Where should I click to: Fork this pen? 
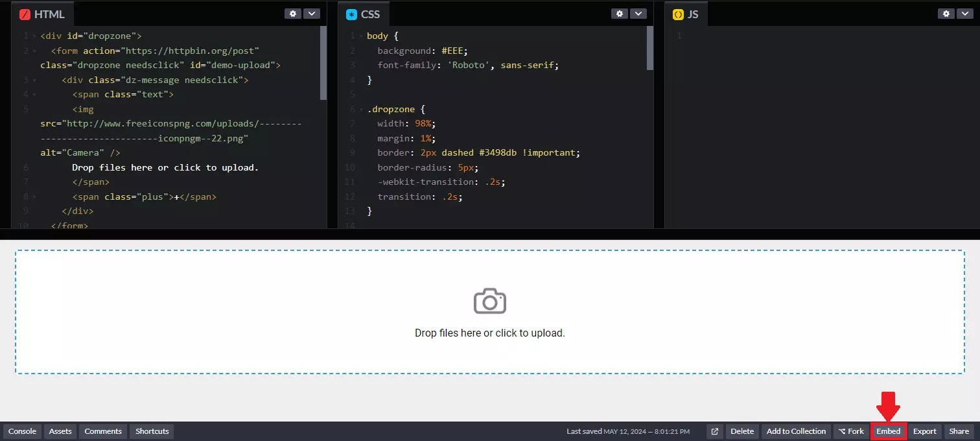850,431
